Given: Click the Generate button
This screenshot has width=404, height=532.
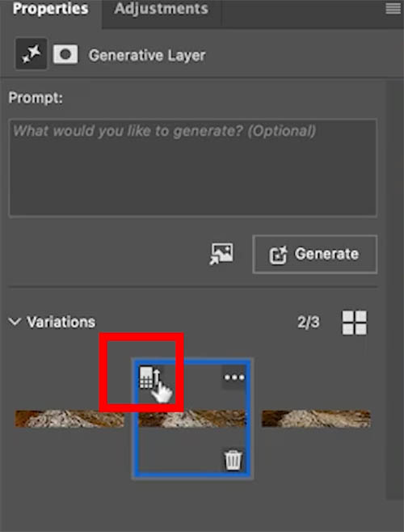Looking at the screenshot, I should pos(315,254).
